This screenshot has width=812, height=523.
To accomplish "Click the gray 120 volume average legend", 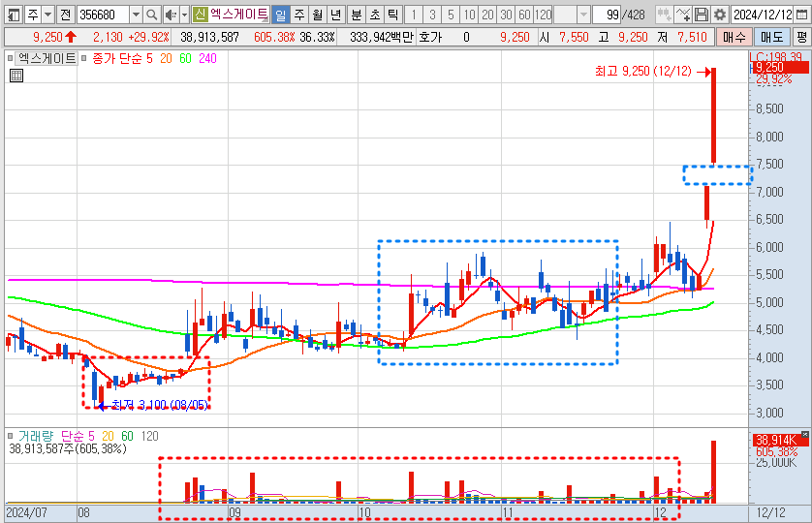I will click(149, 437).
